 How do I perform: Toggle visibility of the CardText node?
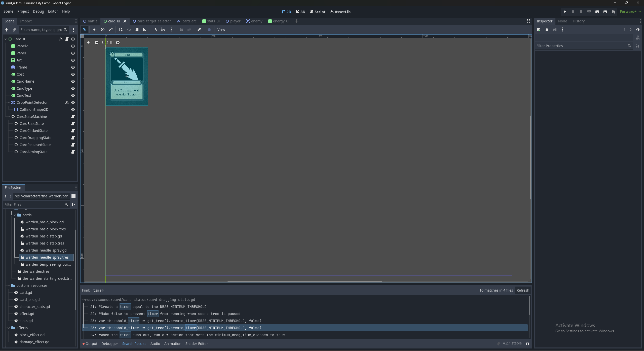click(x=73, y=95)
